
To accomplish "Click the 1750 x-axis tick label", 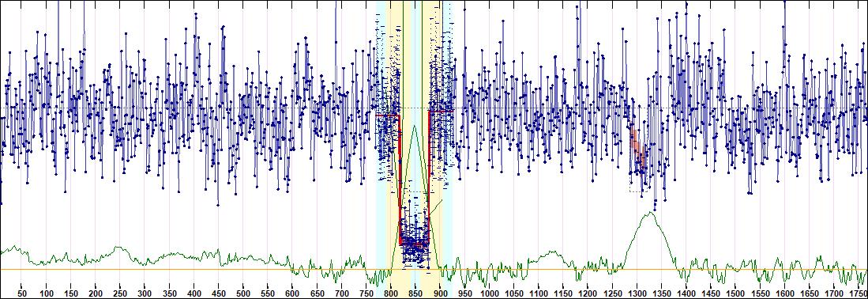I will [x=858, y=293].
